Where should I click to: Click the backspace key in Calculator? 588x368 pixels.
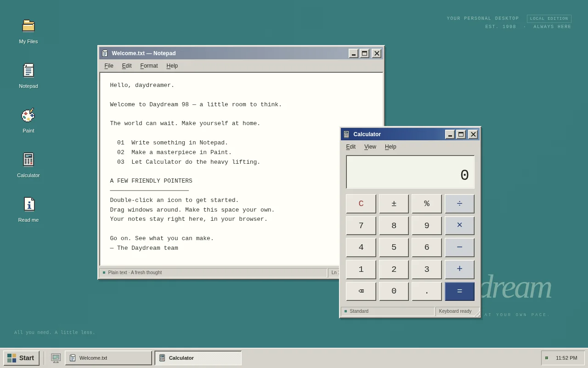(361, 291)
